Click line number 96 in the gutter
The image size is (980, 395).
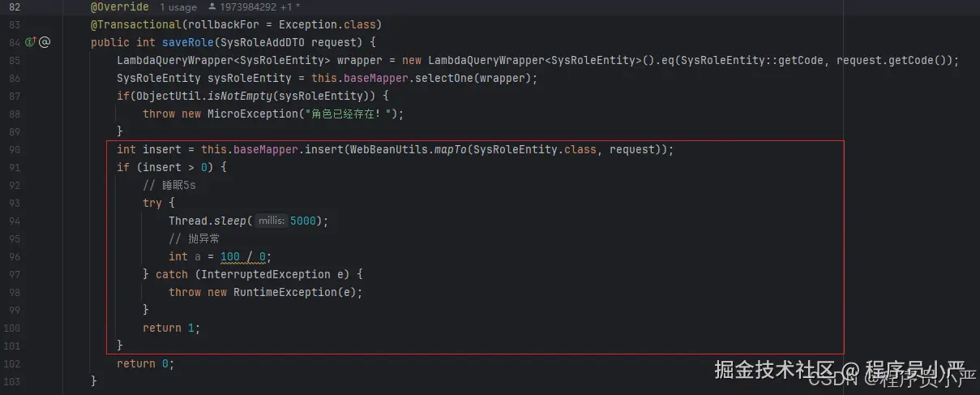tap(14, 256)
